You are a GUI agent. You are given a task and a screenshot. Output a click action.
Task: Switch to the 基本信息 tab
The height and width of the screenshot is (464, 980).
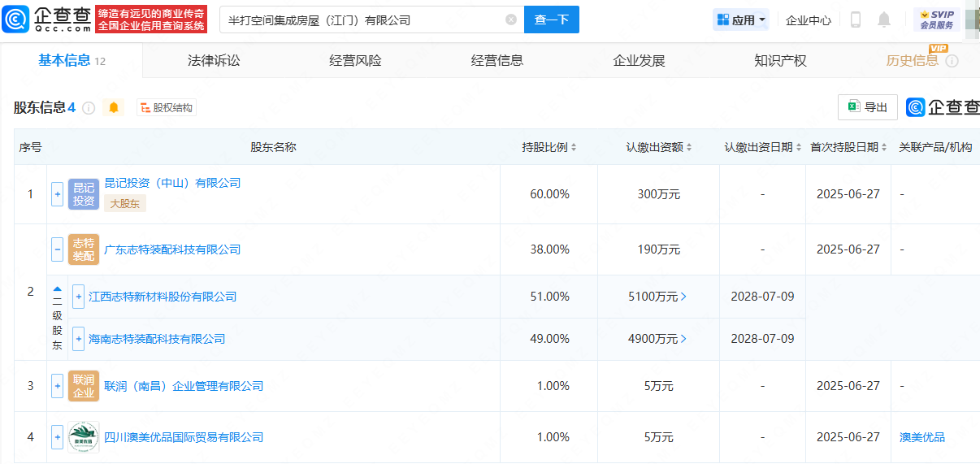point(72,60)
